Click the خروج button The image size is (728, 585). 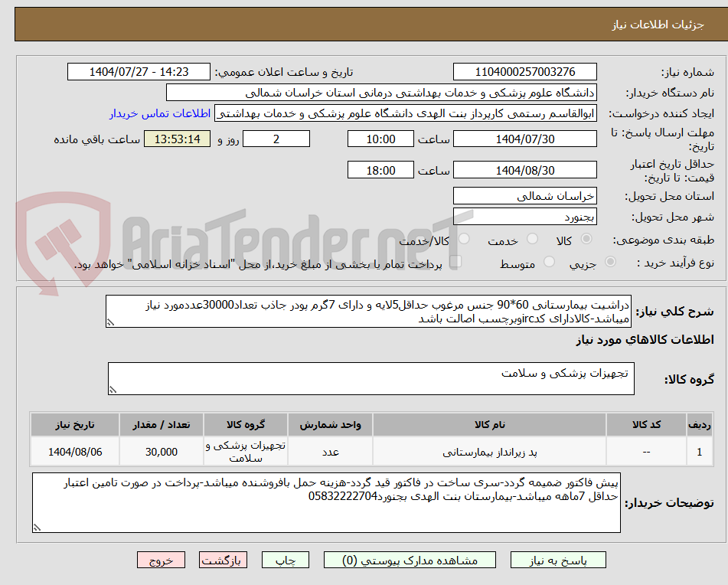click(x=160, y=560)
